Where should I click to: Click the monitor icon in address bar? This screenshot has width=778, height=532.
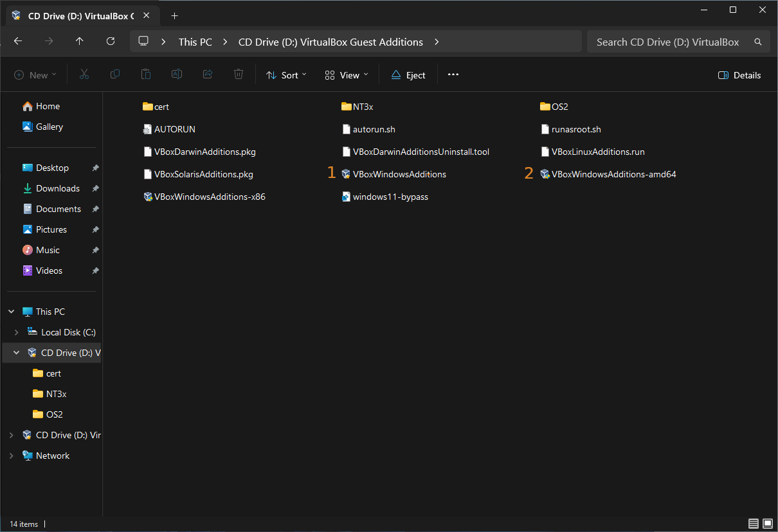pyautogui.click(x=143, y=41)
